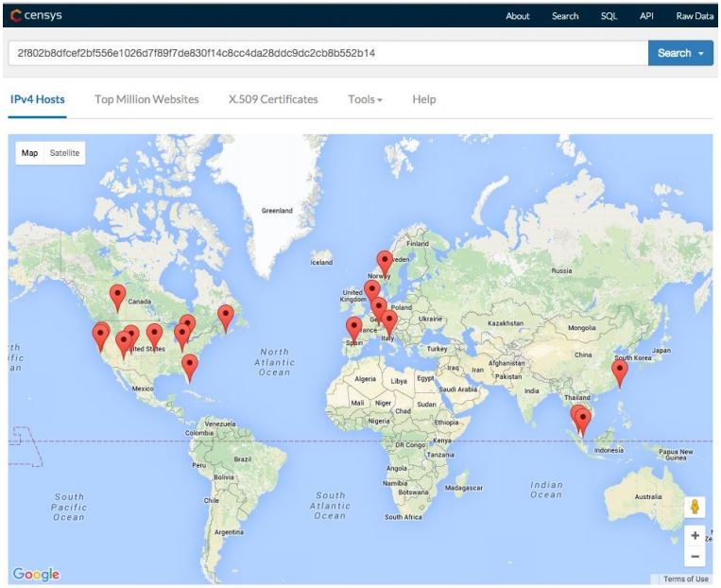
Task: Click the South Africa label on map
Action: 403,517
